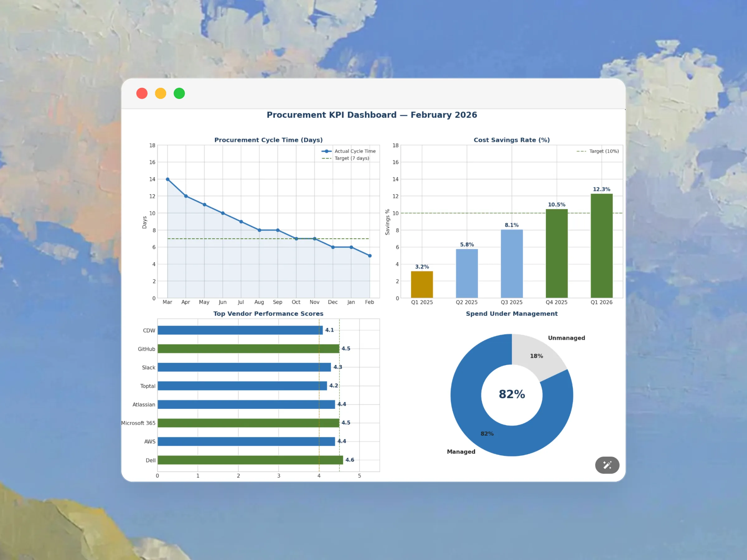Click the 82% center label in the donut
The height and width of the screenshot is (560, 747).
pos(512,394)
